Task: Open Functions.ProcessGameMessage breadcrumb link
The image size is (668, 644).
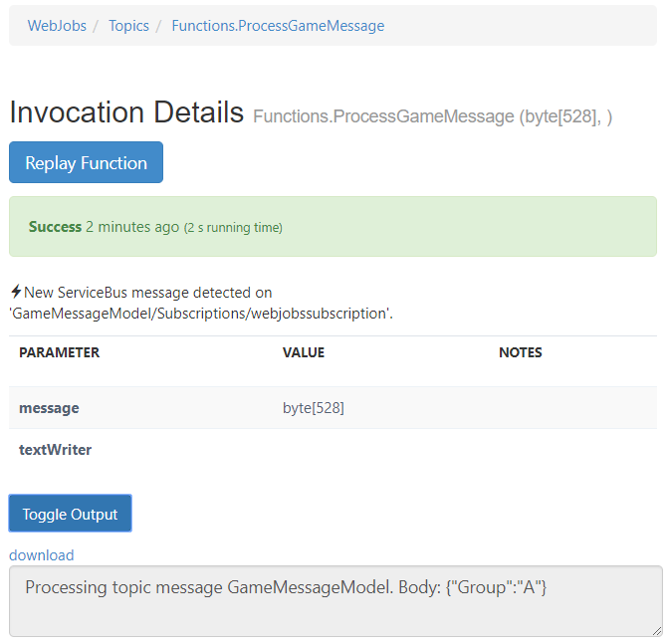Action: [278, 26]
